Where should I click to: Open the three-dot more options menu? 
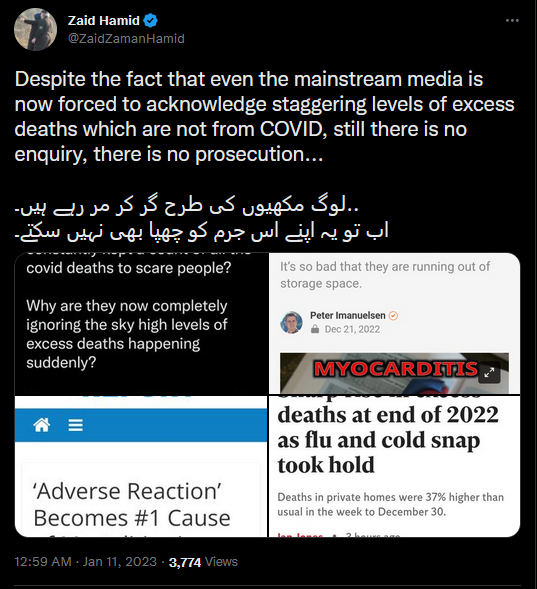point(512,20)
